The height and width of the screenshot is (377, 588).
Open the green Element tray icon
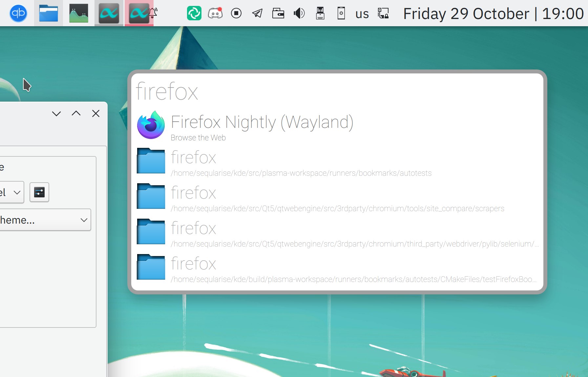click(194, 13)
